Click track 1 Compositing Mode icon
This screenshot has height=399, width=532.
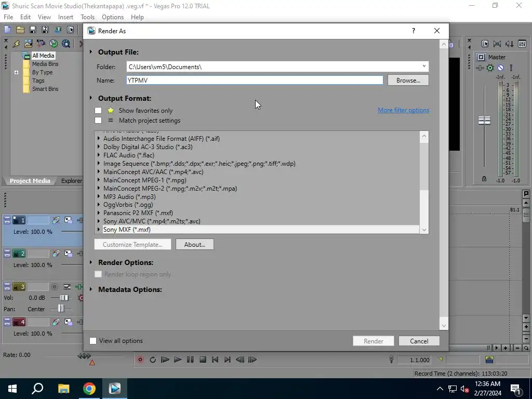tap(68, 220)
